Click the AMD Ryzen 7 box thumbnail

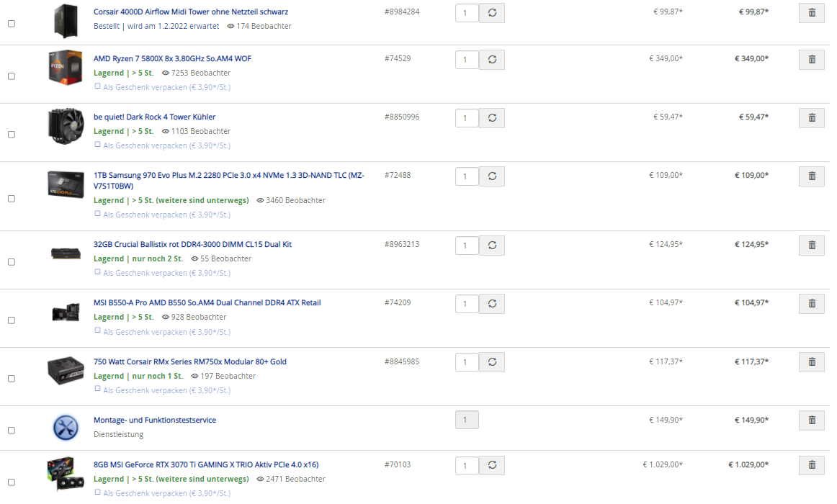(x=66, y=68)
